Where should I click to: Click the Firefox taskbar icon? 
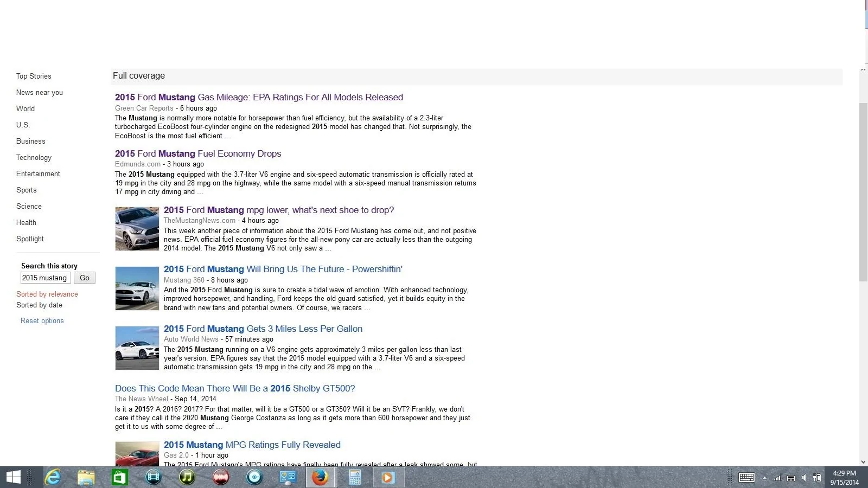(x=320, y=477)
